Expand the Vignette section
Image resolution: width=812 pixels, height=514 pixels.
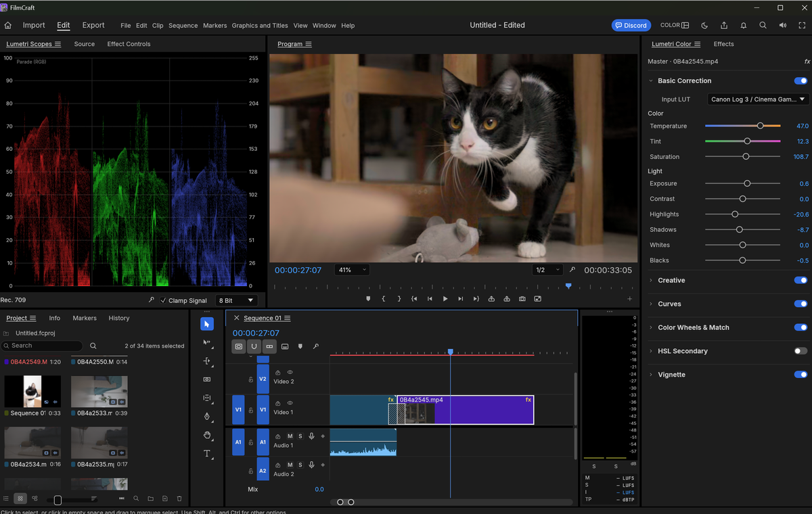coord(651,375)
